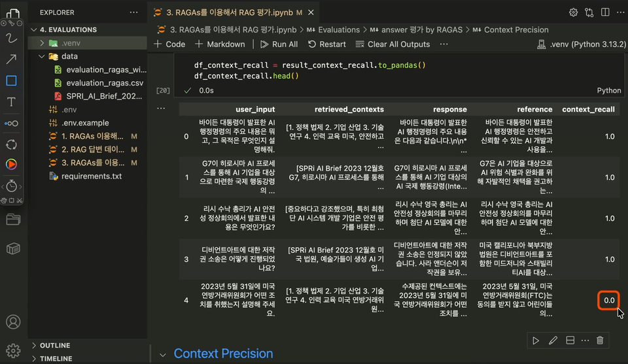Click Run All in notebook toolbar
The width and height of the screenshot is (628, 364).
[x=279, y=44]
